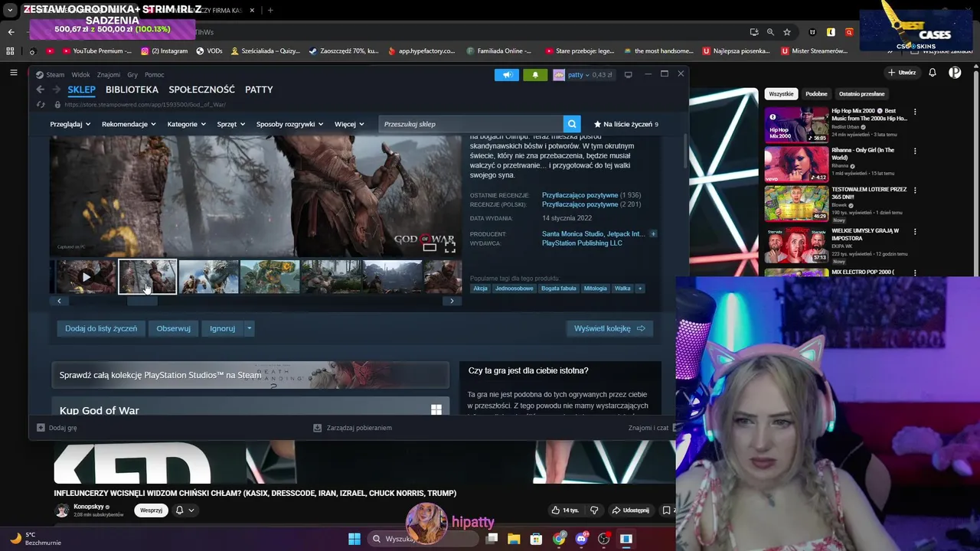Open YouTube account avatar in browser
The image size is (980, 551).
coord(955,73)
